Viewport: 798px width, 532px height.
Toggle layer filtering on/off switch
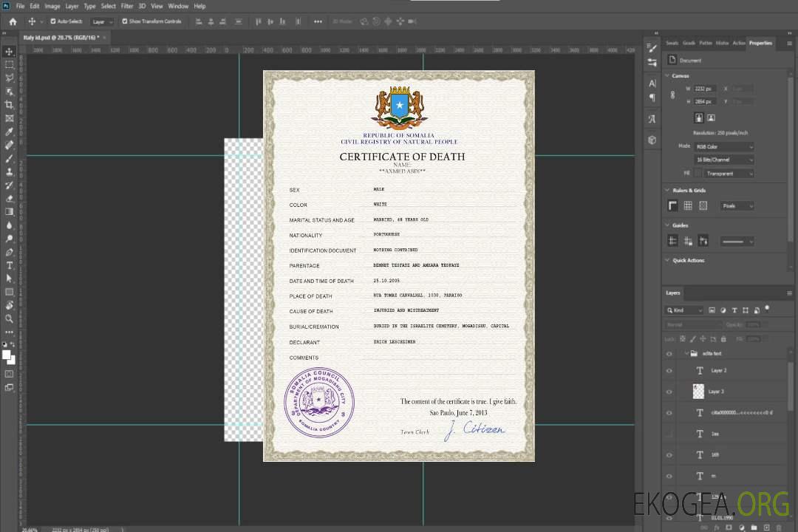[767, 309]
